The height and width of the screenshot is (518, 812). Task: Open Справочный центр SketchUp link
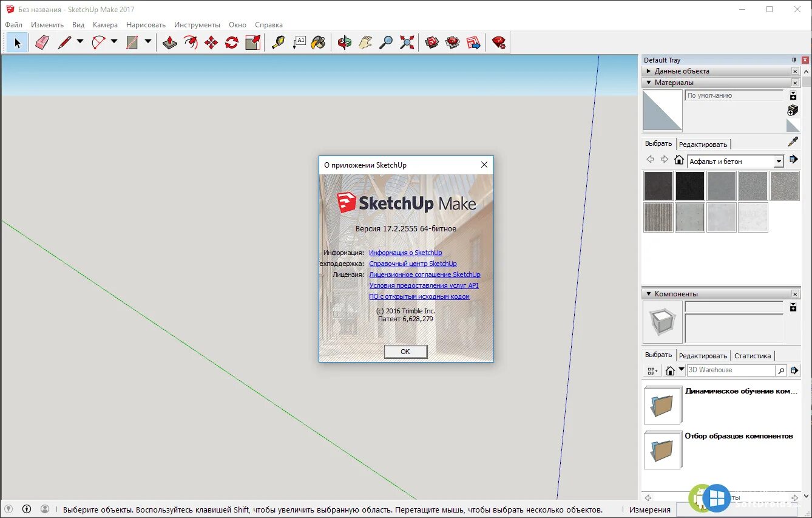(413, 264)
